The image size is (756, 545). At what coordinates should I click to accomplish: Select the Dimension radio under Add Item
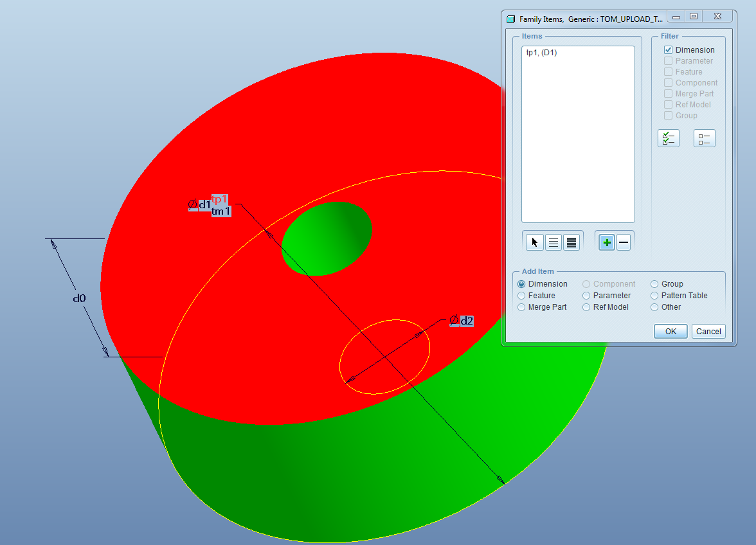click(x=521, y=284)
